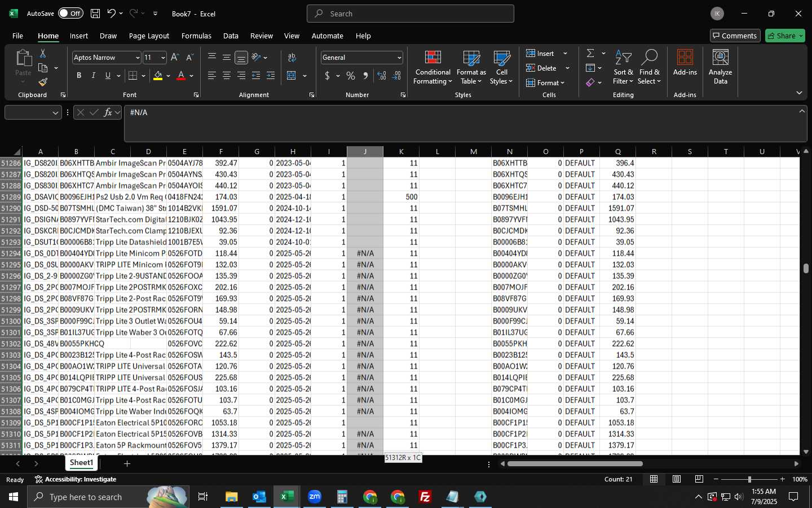Expand the formula bar chevron

tap(802, 111)
